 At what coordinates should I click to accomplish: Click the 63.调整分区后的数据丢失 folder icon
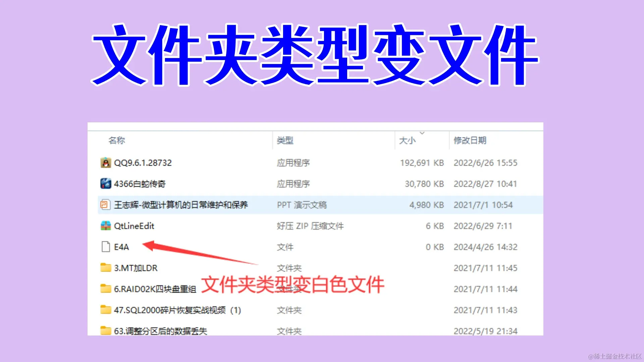(x=106, y=330)
